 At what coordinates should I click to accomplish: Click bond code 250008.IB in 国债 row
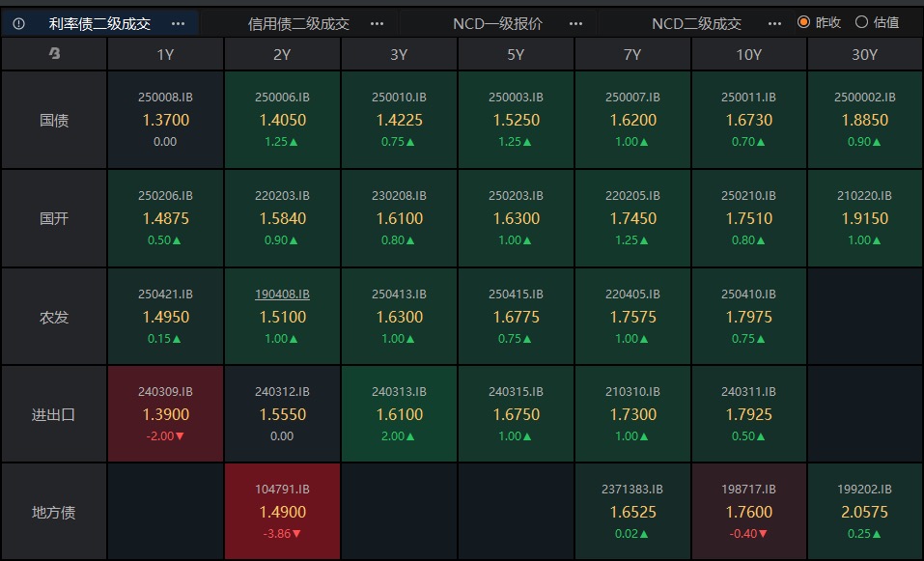166,98
